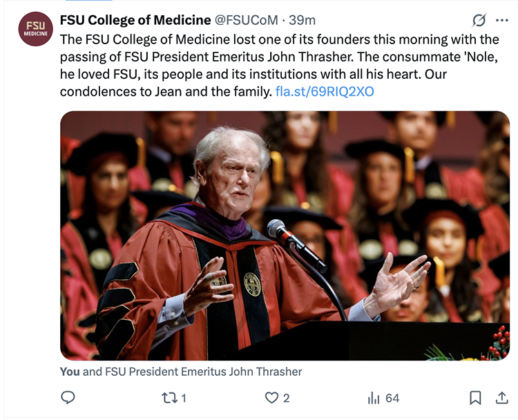The width and height of the screenshot is (518, 420).
Task: Share the post using the upload-arrow icon
Action: (502, 398)
